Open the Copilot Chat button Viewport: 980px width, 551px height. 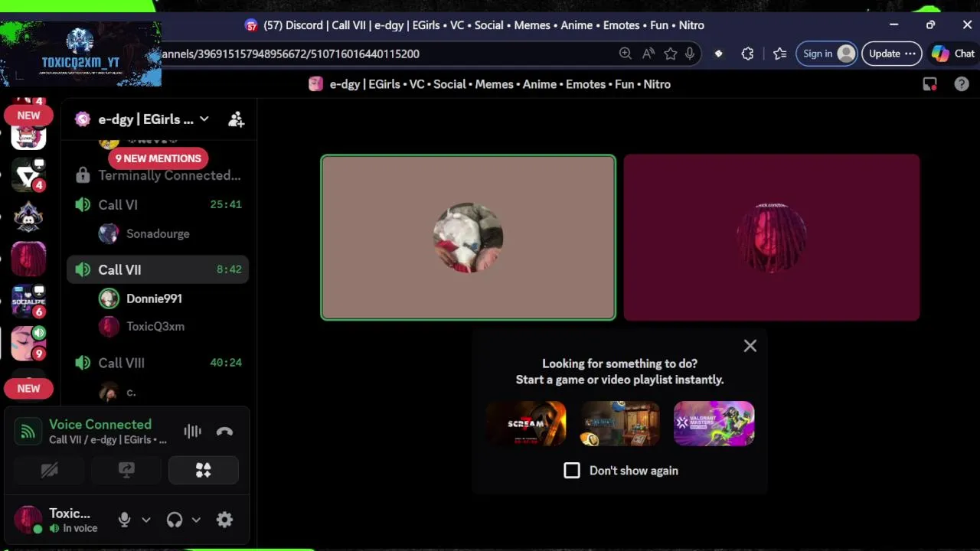(x=952, y=54)
